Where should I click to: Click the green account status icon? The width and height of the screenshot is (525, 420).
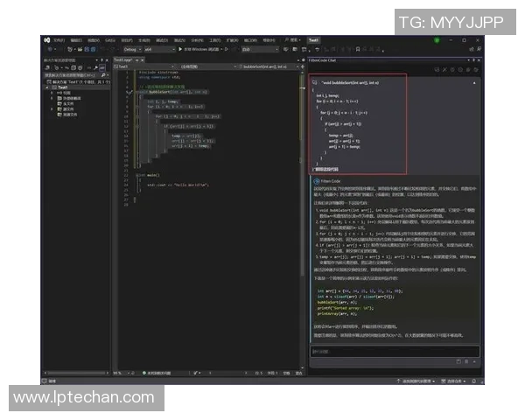tap(437, 40)
